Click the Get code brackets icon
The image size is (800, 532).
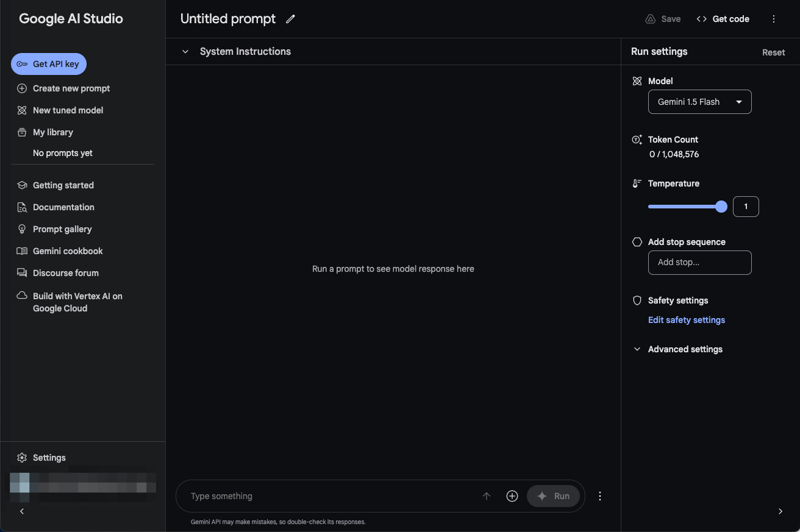[x=701, y=19]
